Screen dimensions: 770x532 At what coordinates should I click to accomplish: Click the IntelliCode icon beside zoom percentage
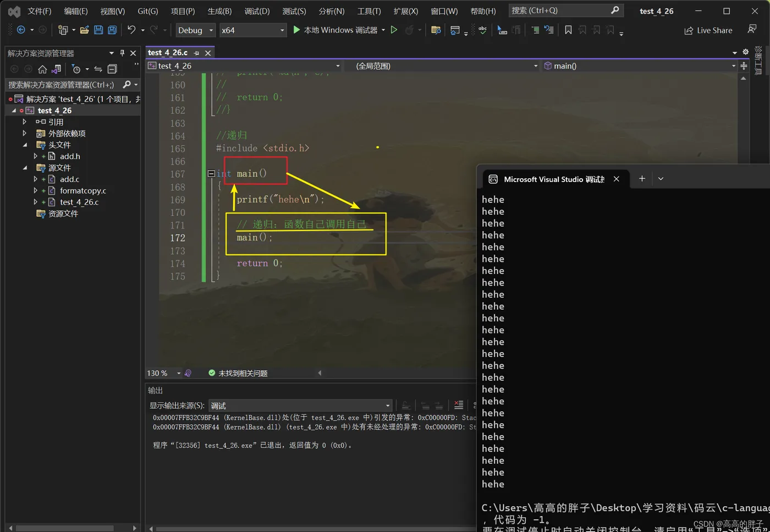[188, 373]
